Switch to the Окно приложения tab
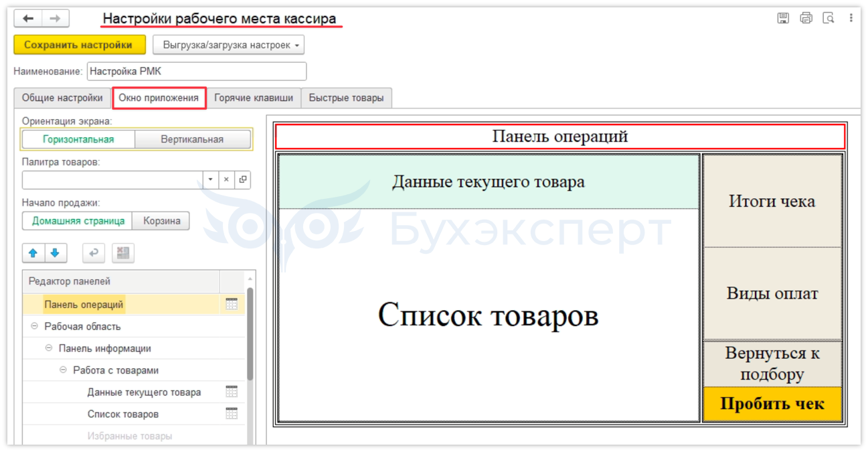The width and height of the screenshot is (868, 452). (x=159, y=98)
